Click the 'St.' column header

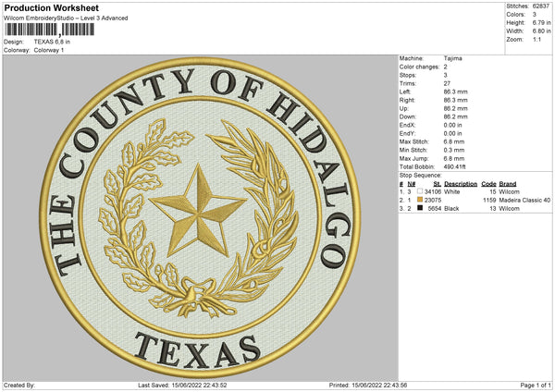coord(438,184)
